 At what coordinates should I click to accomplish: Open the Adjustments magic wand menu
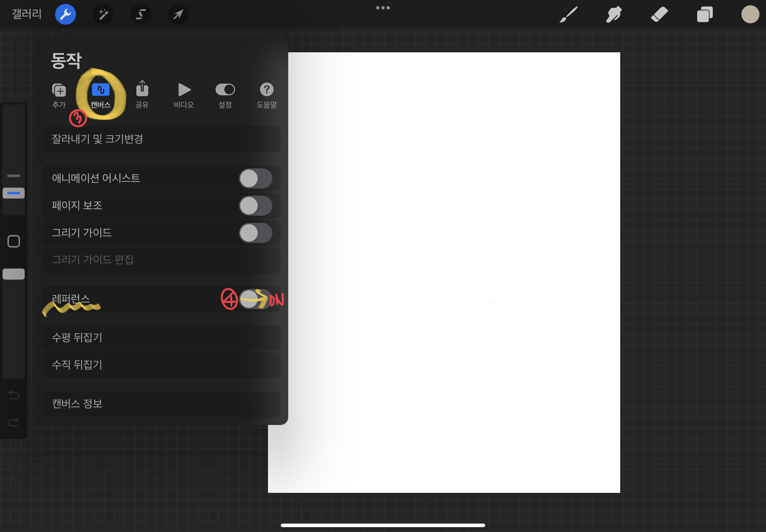(103, 14)
